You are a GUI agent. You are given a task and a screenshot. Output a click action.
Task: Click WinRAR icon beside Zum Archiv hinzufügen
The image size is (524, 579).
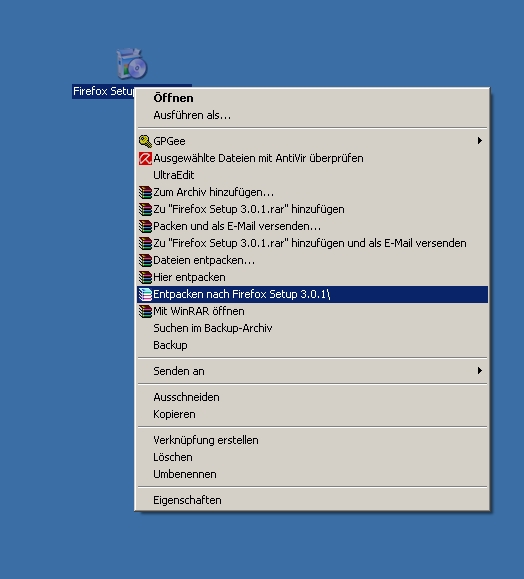pyautogui.click(x=145, y=192)
